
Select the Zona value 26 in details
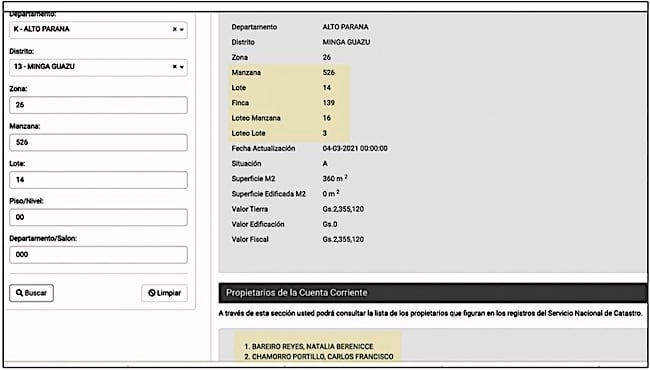point(327,58)
